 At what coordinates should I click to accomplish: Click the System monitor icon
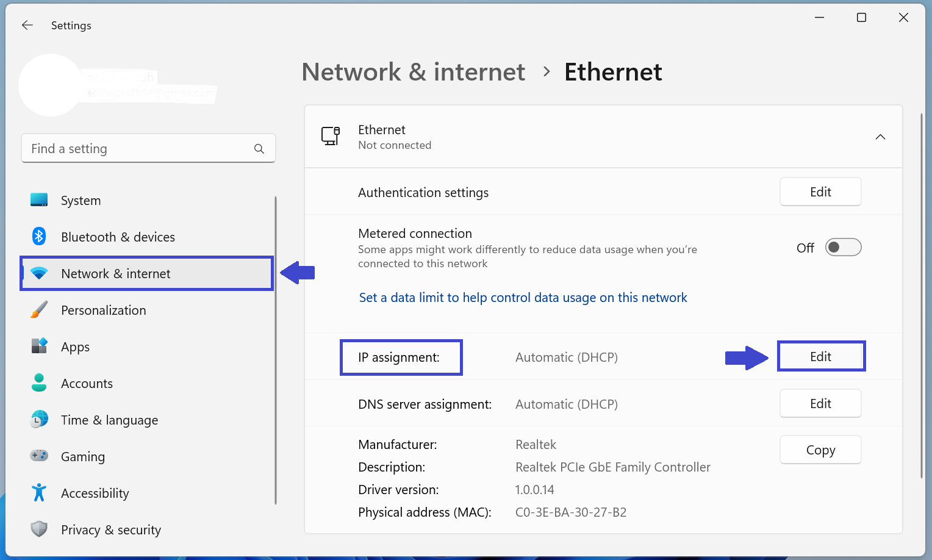point(39,200)
